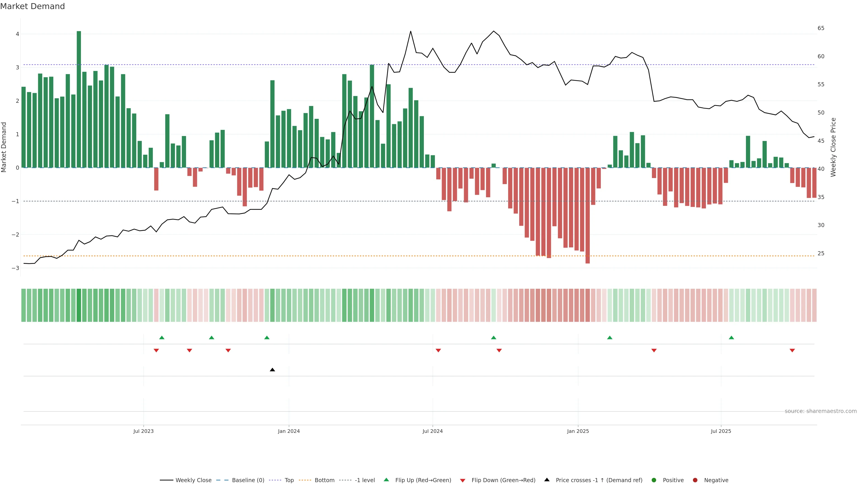The image size is (868, 488).
Task: Toggle the Baseline (0) legend entry
Action: [x=248, y=480]
